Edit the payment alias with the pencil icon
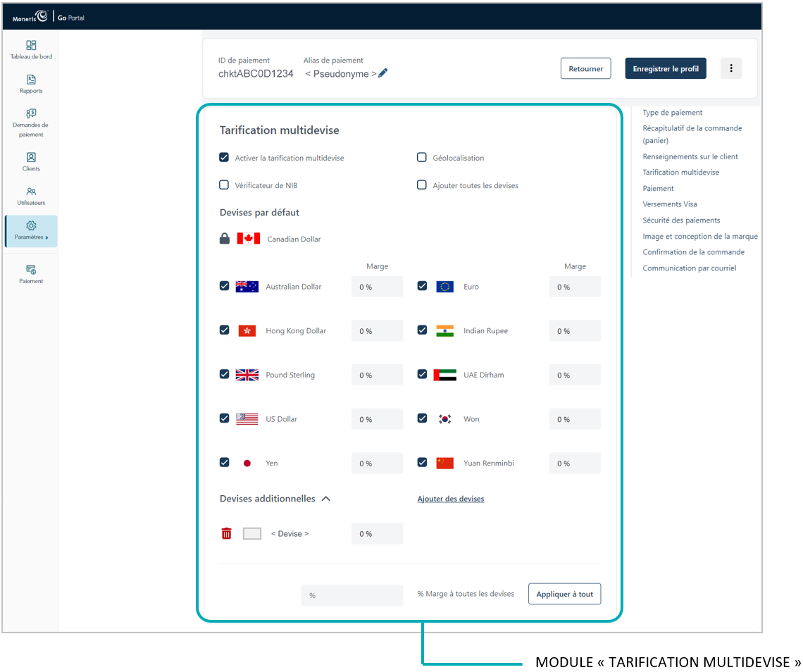 click(x=382, y=73)
